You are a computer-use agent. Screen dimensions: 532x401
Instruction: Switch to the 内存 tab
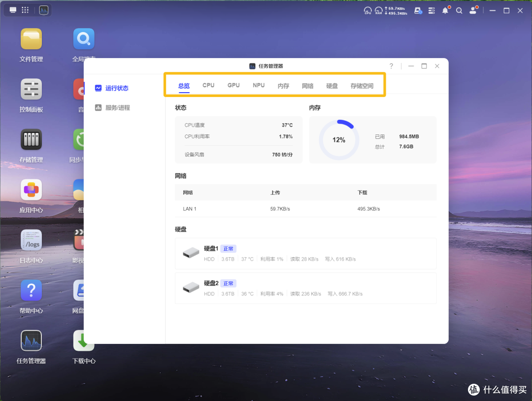283,86
